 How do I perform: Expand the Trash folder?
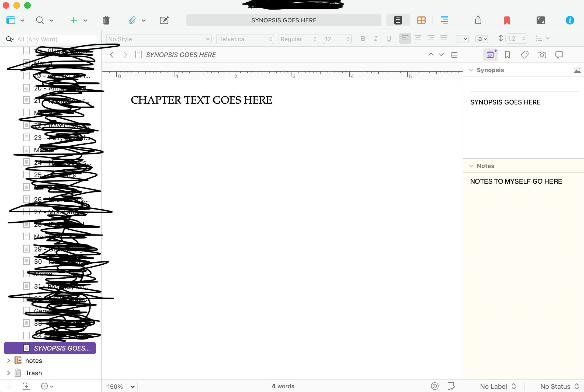(8, 373)
